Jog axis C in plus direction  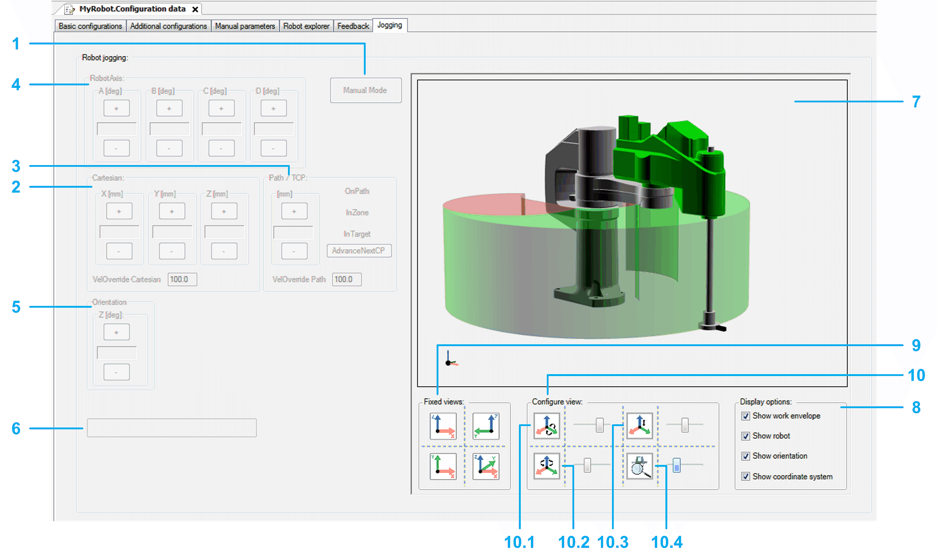click(221, 108)
